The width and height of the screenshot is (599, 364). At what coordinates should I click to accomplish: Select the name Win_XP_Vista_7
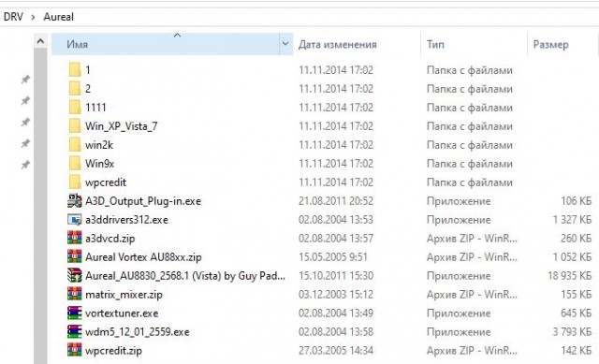click(122, 126)
